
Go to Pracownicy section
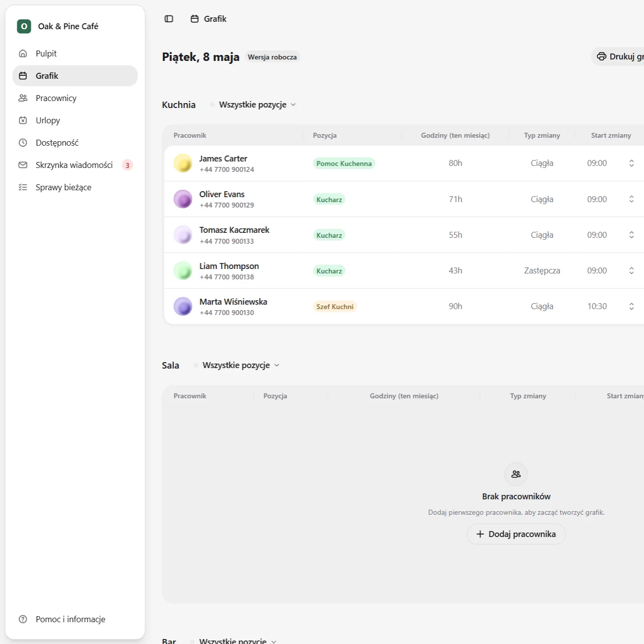pyautogui.click(x=75, y=98)
